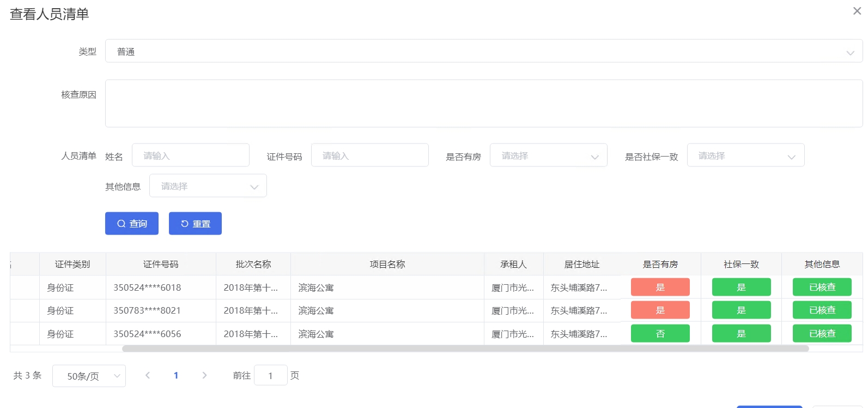Click into the 核查原因 text area

tap(483, 104)
